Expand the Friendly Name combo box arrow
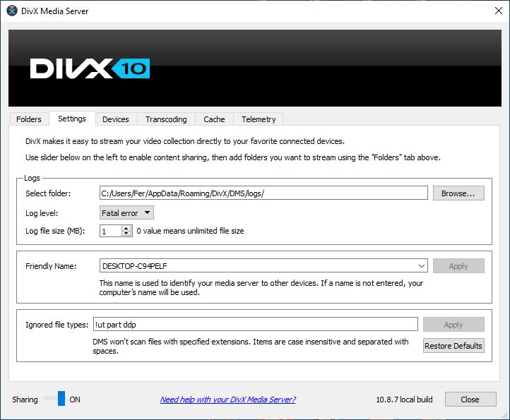The width and height of the screenshot is (510, 420). coord(422,266)
